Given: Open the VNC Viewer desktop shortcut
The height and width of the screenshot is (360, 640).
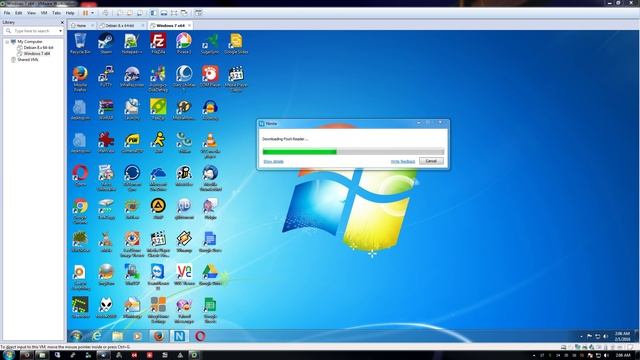Looking at the screenshot, I should (x=184, y=275).
